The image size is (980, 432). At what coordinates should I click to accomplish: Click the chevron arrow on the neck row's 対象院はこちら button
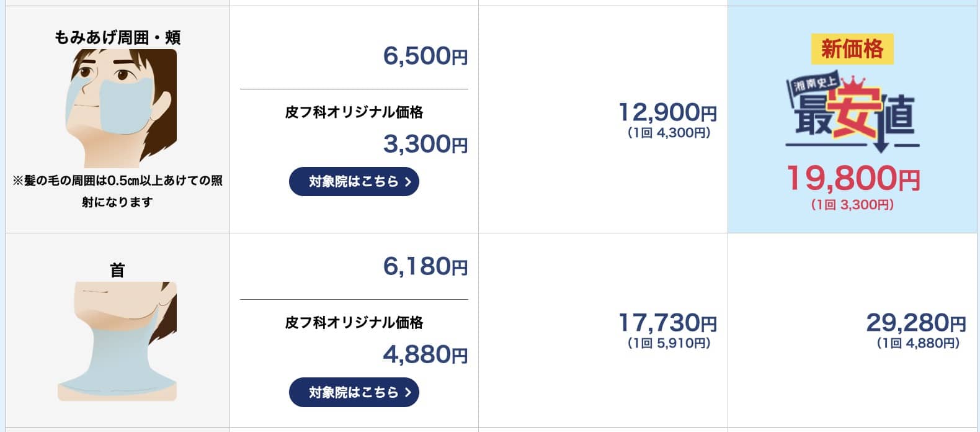coord(408,392)
